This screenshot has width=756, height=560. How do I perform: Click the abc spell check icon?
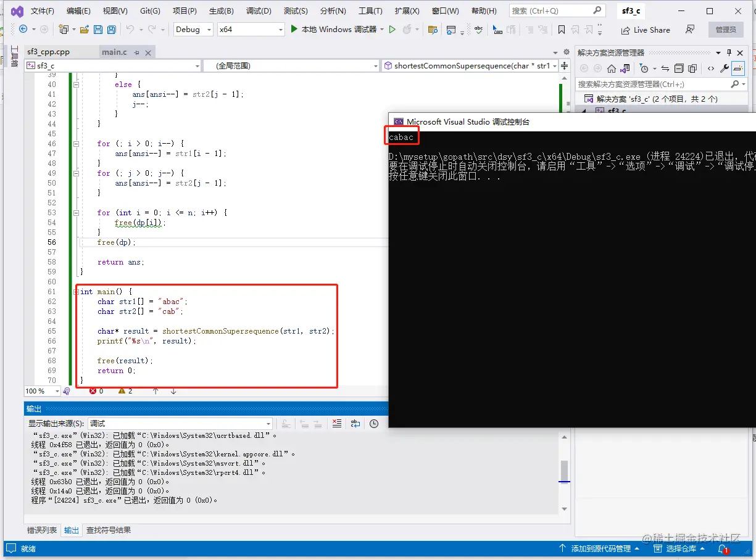478,29
